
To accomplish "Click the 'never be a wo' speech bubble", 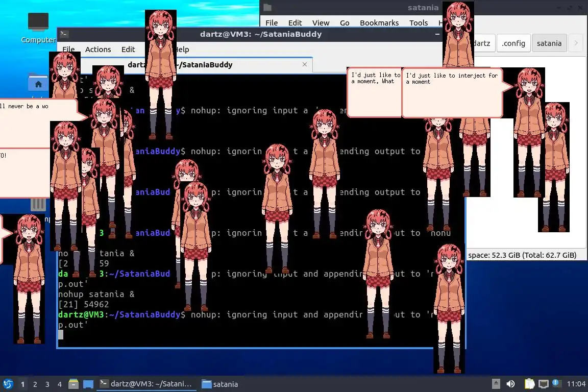I will 38,124.
